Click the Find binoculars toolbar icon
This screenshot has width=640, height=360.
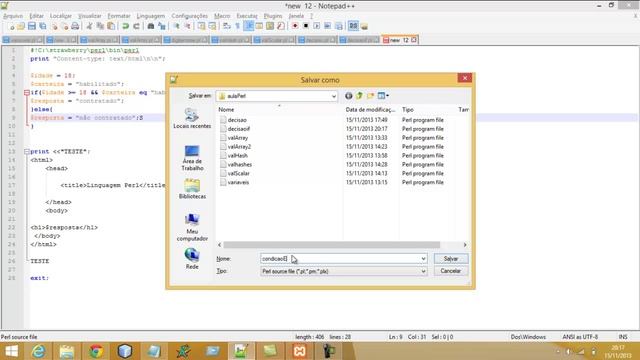point(151,27)
